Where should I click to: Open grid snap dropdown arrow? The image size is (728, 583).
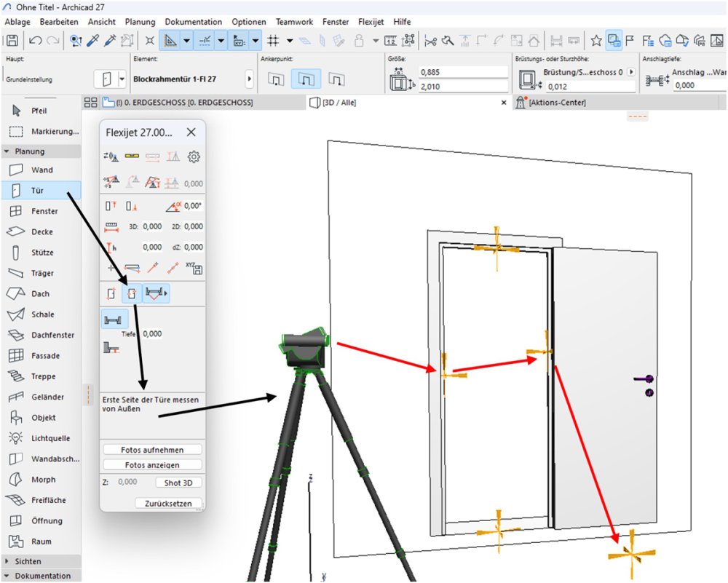coord(290,41)
